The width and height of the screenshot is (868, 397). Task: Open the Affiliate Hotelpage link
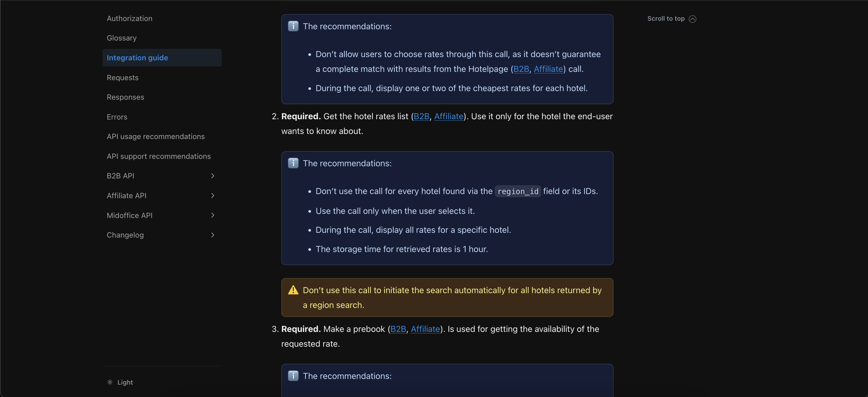point(548,69)
